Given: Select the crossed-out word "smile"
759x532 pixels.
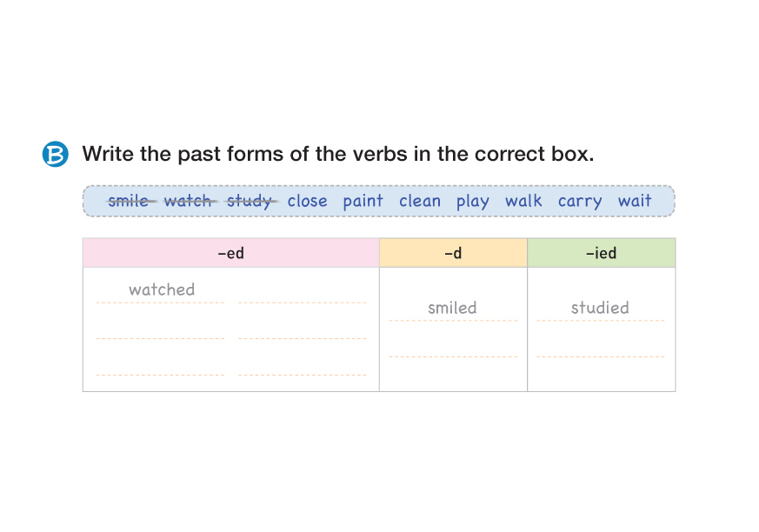Looking at the screenshot, I should click(x=129, y=201).
